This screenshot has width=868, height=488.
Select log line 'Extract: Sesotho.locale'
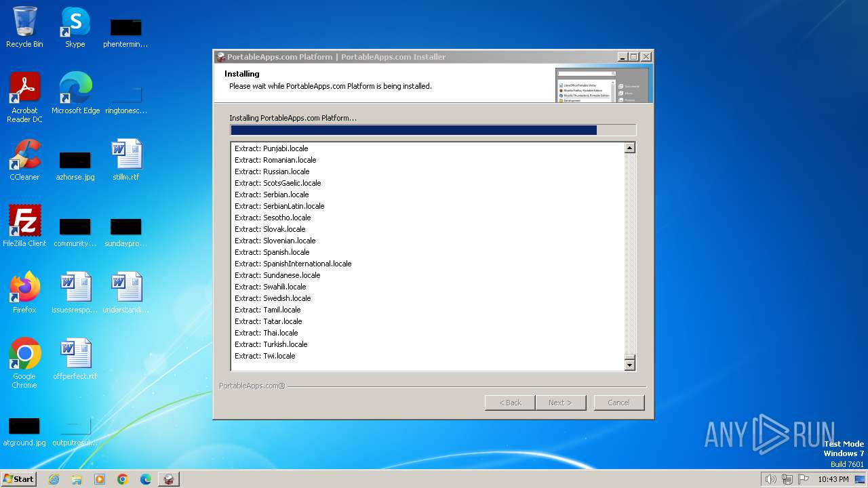tap(273, 218)
